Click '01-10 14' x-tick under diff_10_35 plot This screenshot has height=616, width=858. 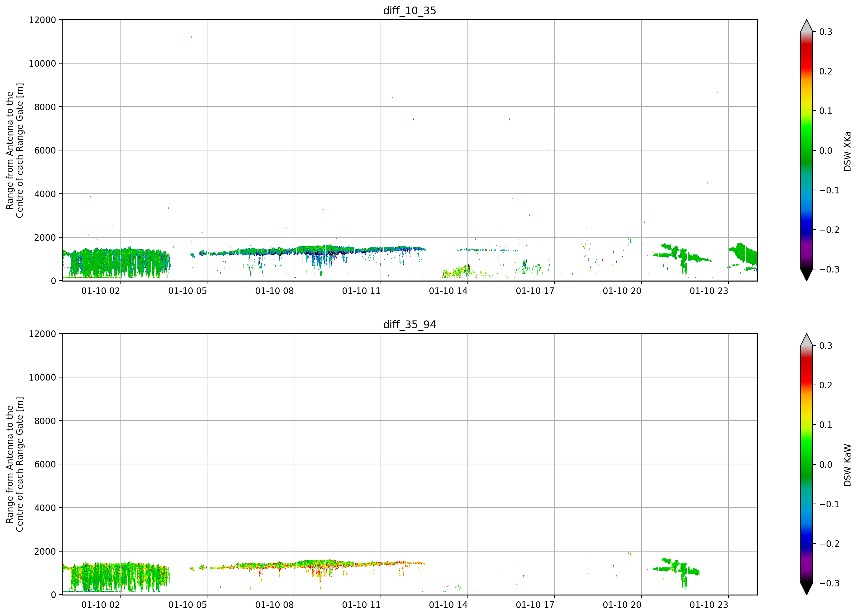448,291
